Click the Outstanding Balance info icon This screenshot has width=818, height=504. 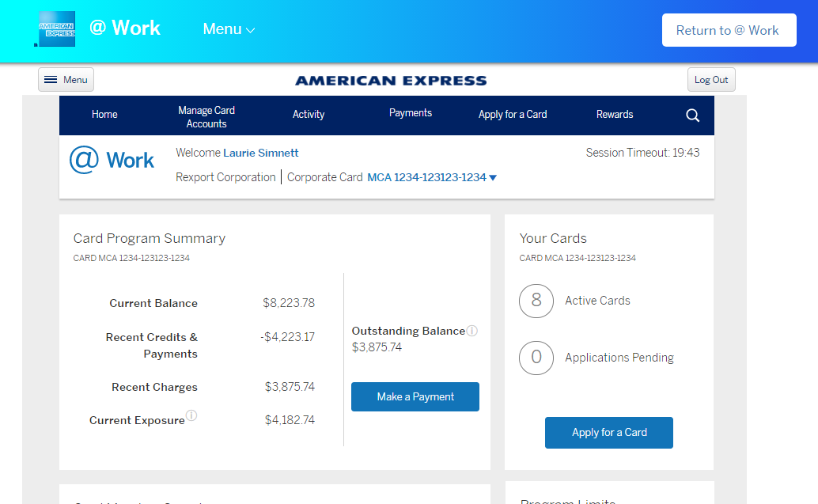(x=472, y=331)
